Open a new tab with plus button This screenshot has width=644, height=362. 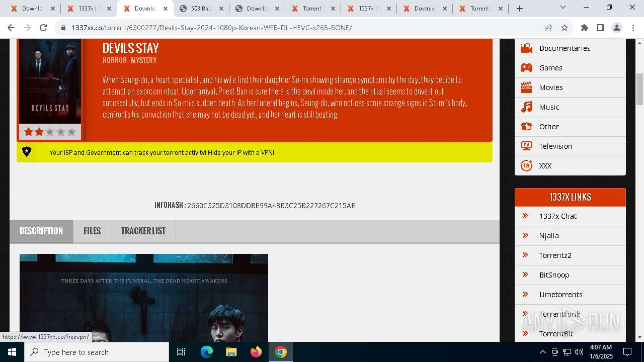[x=520, y=9]
